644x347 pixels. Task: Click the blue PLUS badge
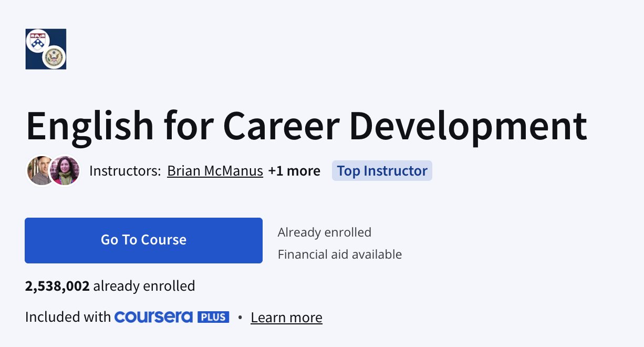[213, 317]
